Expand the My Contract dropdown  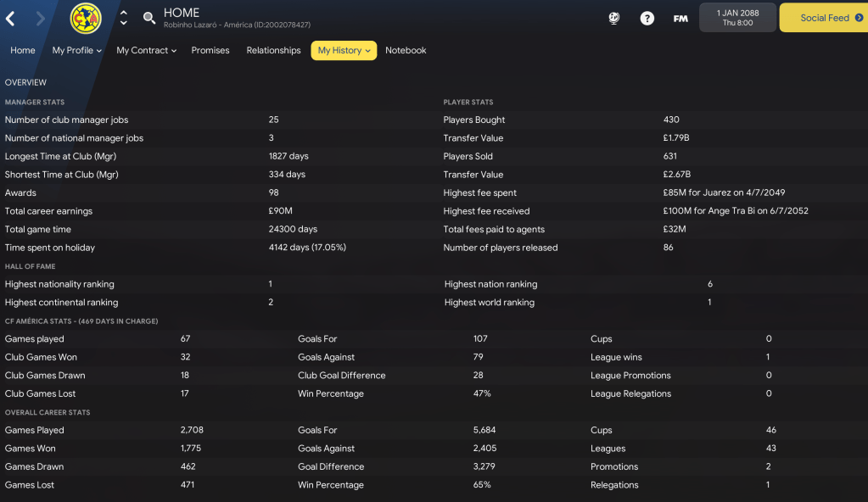pyautogui.click(x=146, y=51)
